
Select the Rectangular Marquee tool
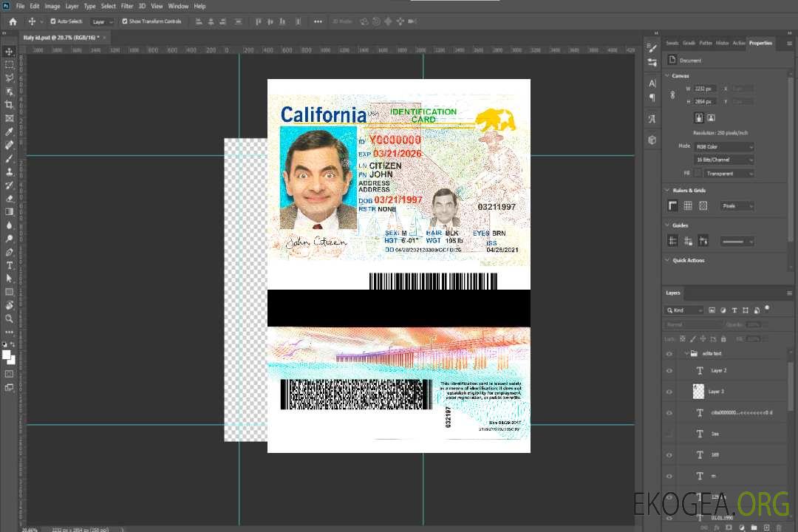click(9, 65)
